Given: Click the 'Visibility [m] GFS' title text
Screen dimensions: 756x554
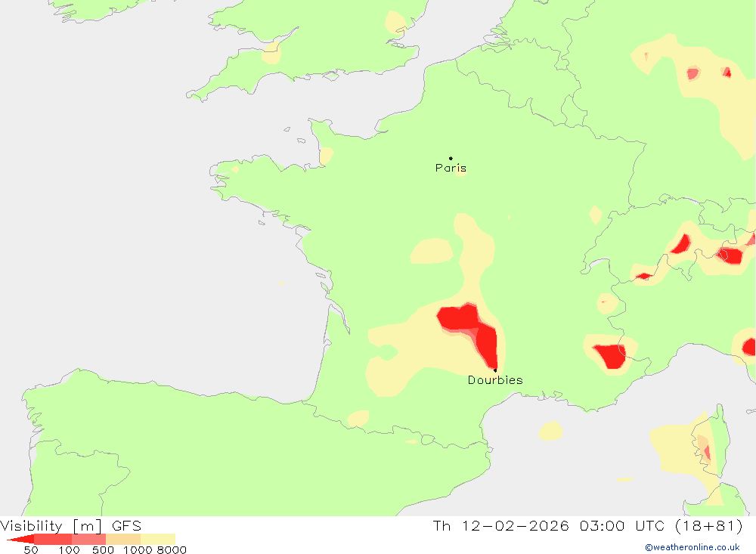Looking at the screenshot, I should coord(71,525).
